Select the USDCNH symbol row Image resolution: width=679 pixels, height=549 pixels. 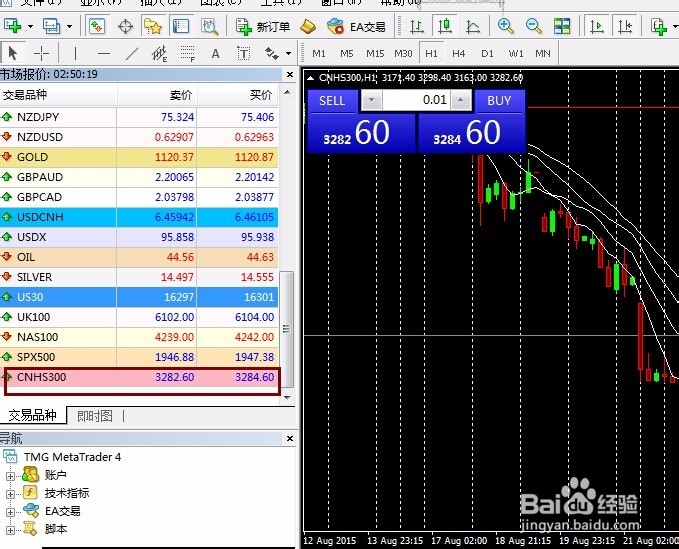(x=139, y=217)
